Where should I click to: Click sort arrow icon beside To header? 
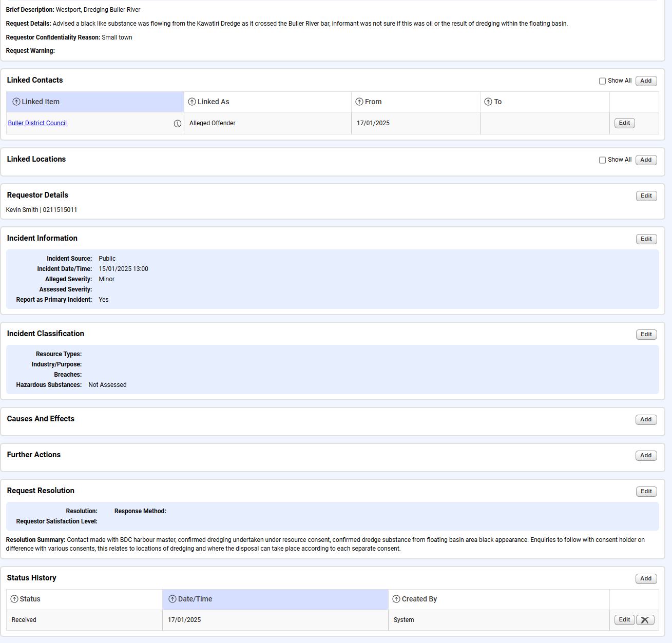[x=488, y=102]
